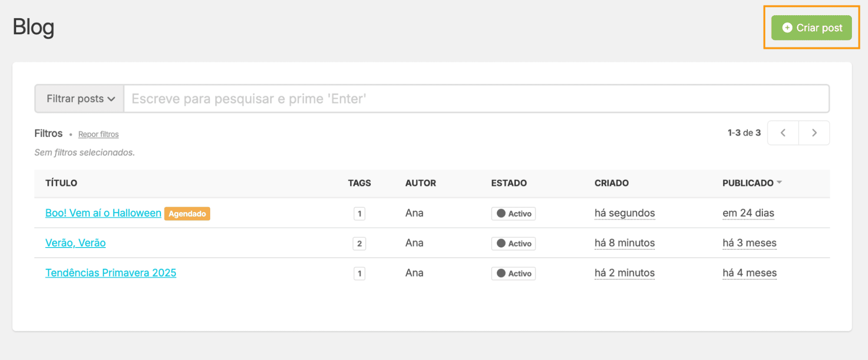
Task: Click tag count badge on Halloween post
Action: tap(359, 214)
